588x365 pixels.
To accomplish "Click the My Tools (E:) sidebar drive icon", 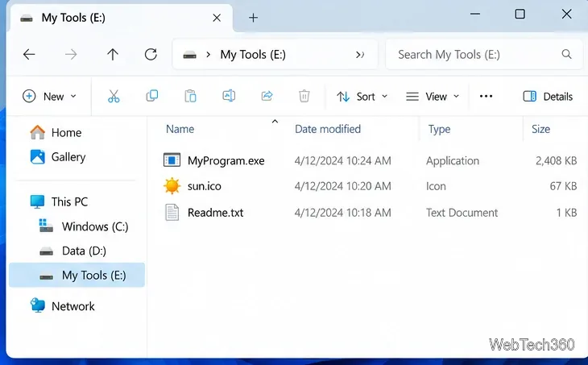I will click(46, 277).
